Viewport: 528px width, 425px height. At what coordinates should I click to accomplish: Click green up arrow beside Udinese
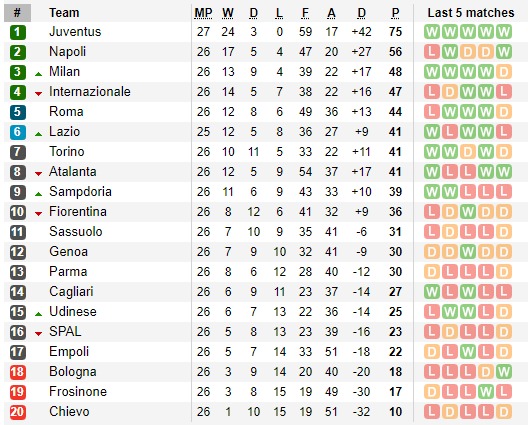pos(38,314)
